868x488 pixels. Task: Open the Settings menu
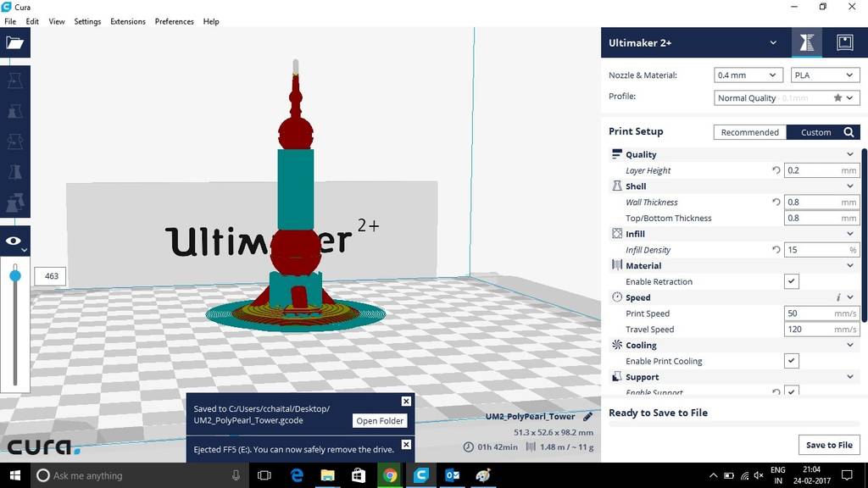pyautogui.click(x=87, y=21)
